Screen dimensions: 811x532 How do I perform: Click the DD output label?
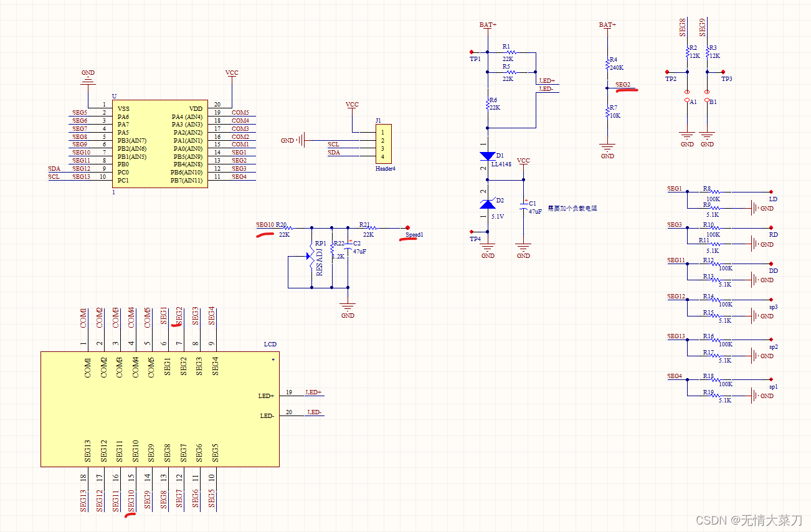[773, 271]
